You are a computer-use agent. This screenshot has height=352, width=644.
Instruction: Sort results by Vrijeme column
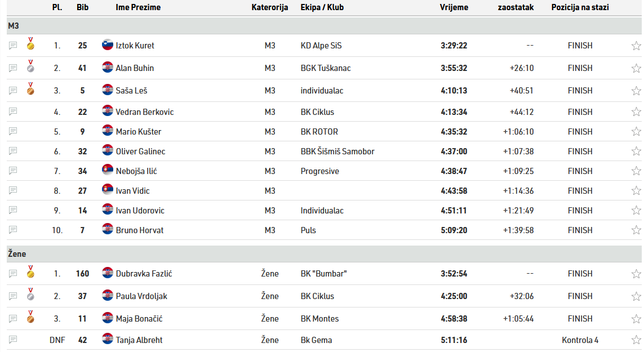click(x=454, y=7)
